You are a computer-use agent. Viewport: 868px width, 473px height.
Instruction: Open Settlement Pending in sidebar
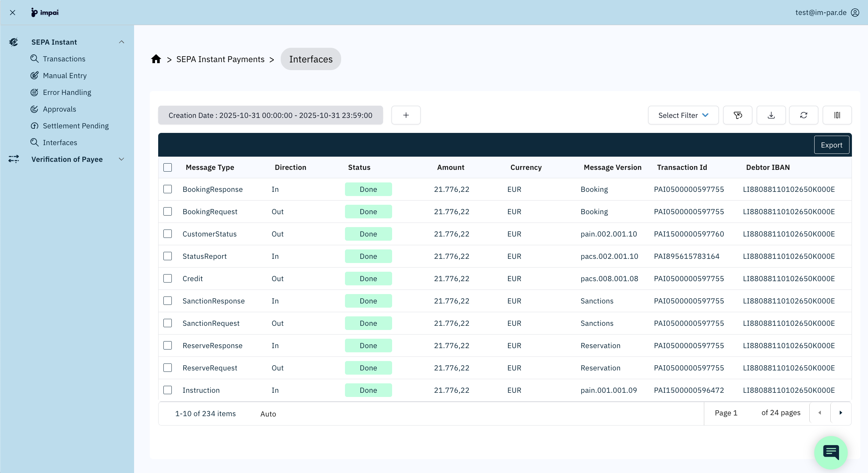[x=75, y=126]
